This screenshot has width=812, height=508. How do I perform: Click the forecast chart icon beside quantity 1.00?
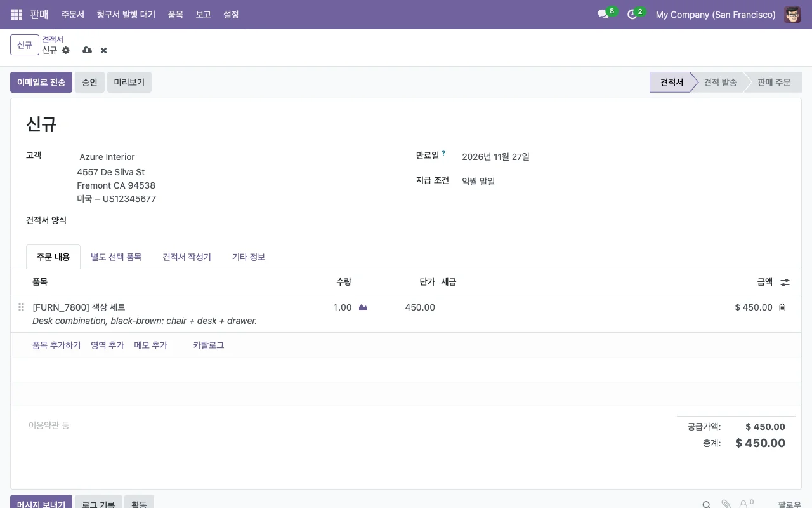(363, 307)
